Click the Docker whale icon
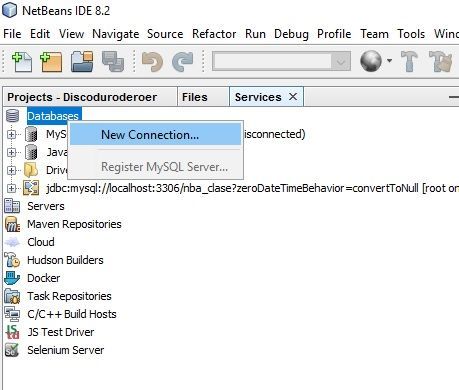Screen dimensions: 459x390 point(12,278)
